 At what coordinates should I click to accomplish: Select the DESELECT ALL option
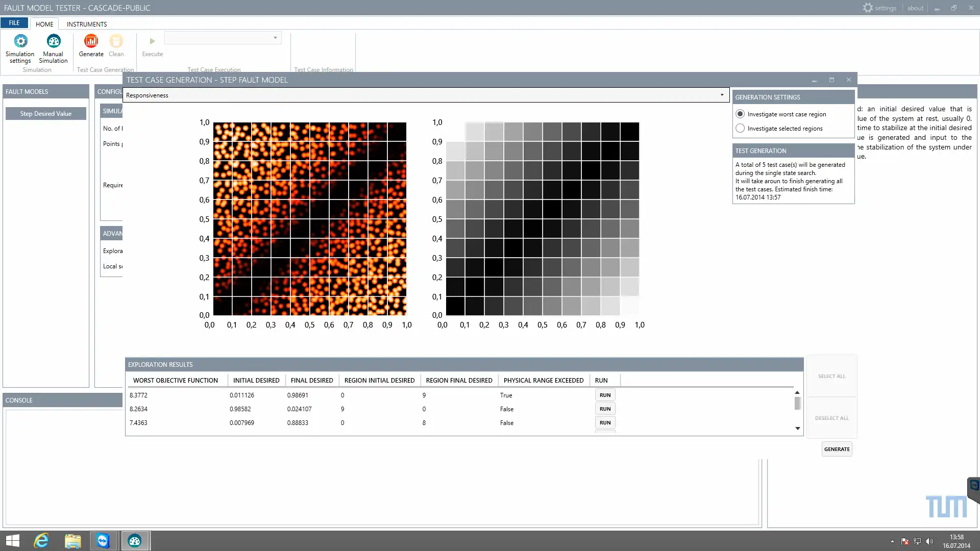click(831, 418)
